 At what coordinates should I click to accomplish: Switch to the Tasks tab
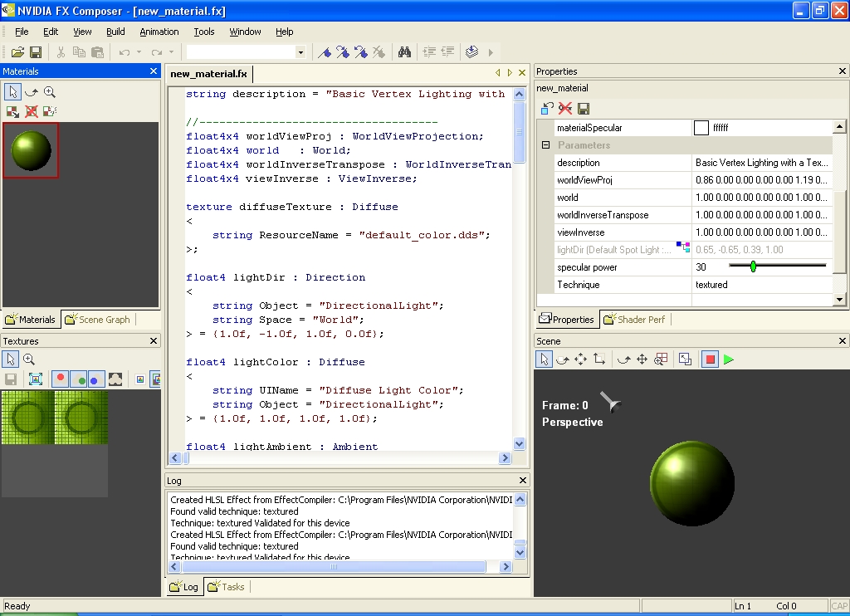click(227, 587)
